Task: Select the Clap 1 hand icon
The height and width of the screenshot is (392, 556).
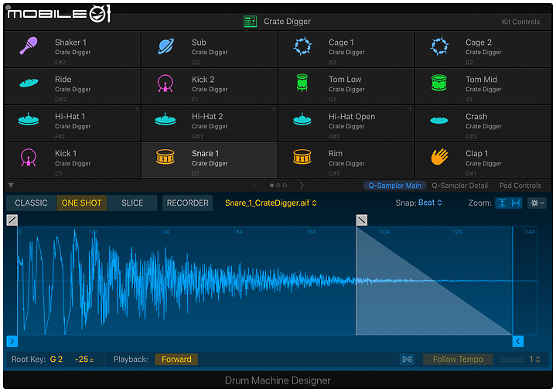Action: coord(439,157)
